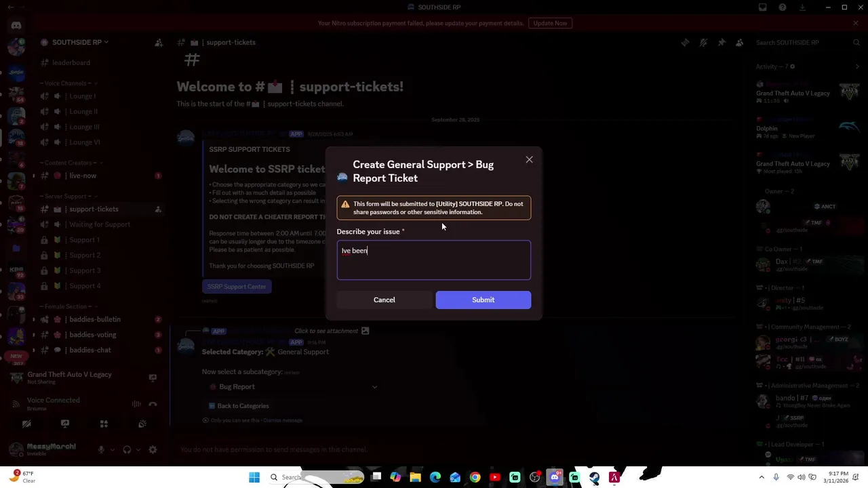Collapse the Voice Channels category
The width and height of the screenshot is (868, 488).
pyautogui.click(x=68, y=83)
